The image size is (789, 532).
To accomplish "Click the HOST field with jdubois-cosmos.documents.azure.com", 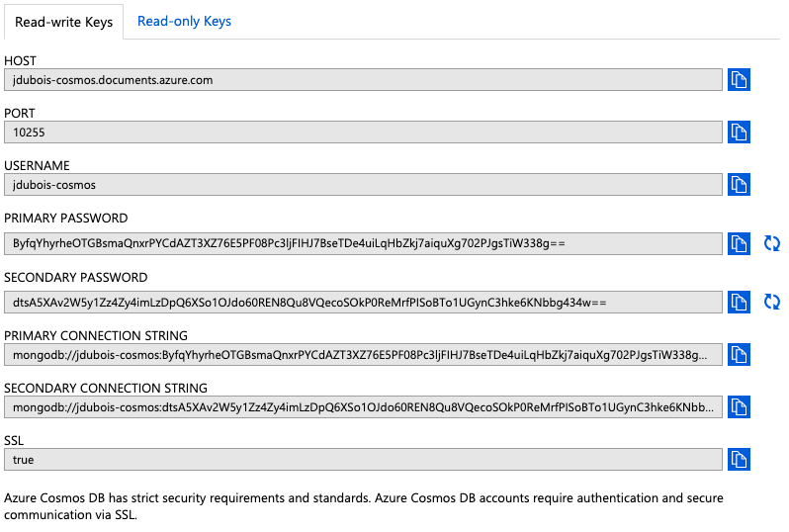I will coord(363,80).
